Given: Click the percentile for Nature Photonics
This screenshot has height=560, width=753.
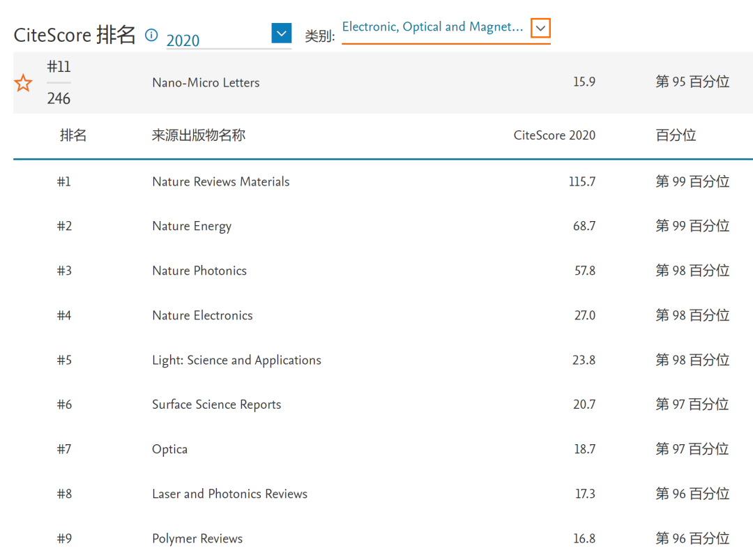Looking at the screenshot, I should (x=692, y=271).
